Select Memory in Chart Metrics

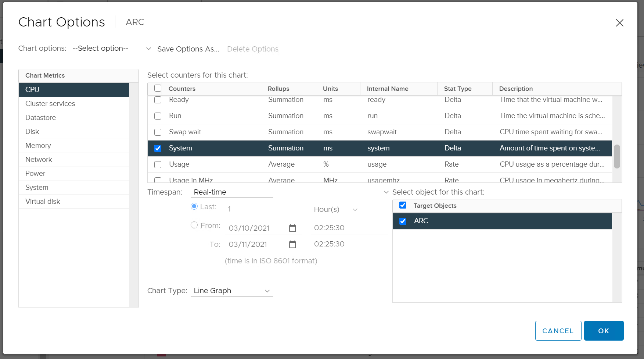tap(74, 146)
